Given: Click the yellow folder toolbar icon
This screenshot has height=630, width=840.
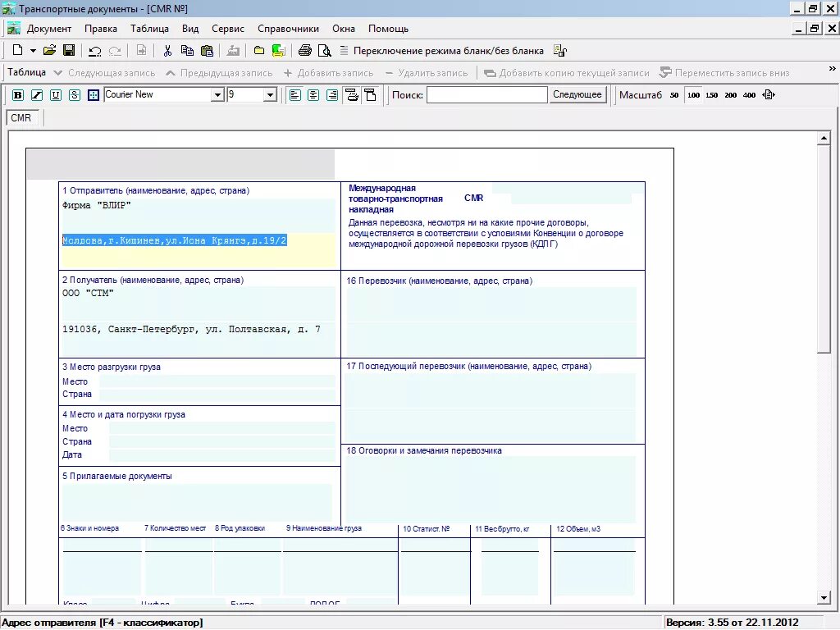Looking at the screenshot, I should point(258,50).
